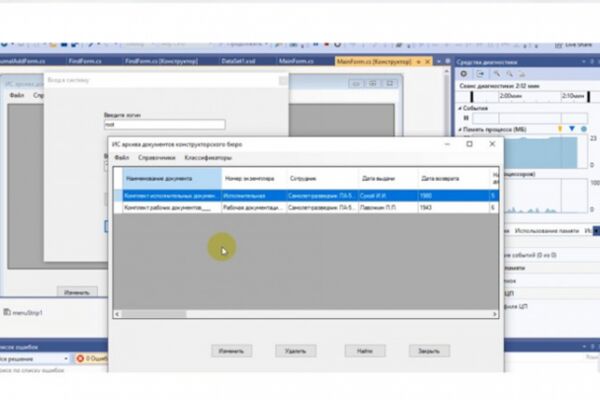Image resolution: width=600 pixels, height=400 pixels.
Task: Close the MainForm.cs [Конструктор] tab
Action: pos(427,62)
